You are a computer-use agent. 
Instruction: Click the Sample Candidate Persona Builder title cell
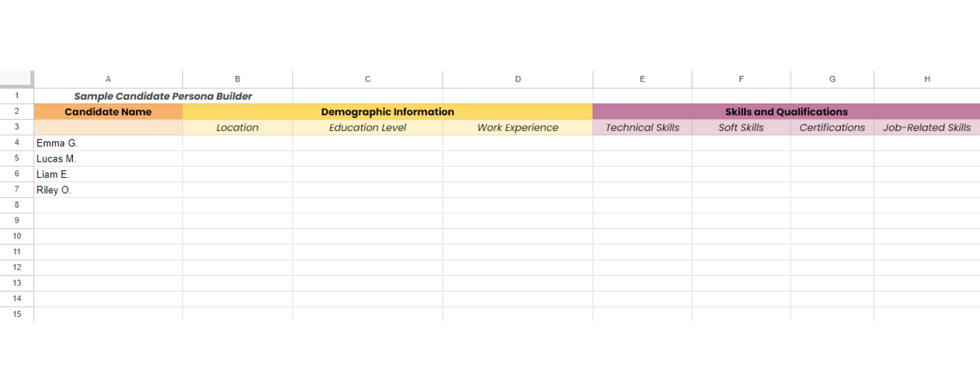(163, 96)
